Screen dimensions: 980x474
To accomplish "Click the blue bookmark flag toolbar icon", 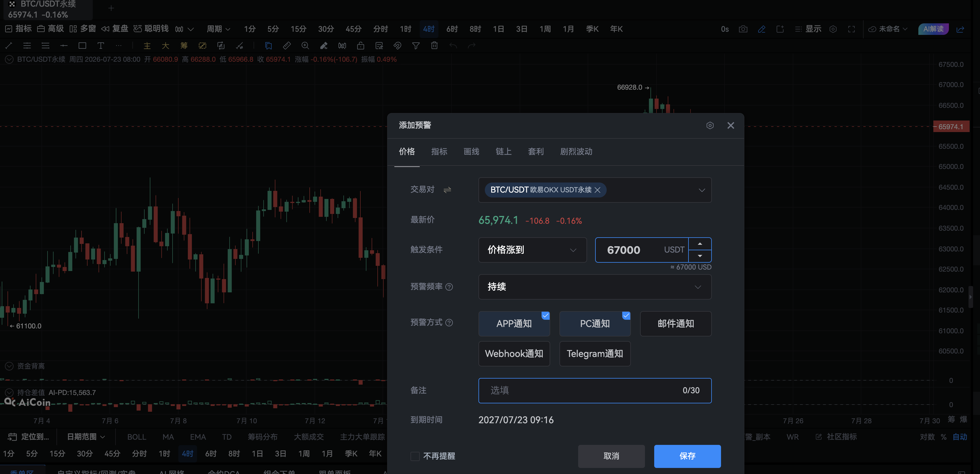I will click(268, 46).
